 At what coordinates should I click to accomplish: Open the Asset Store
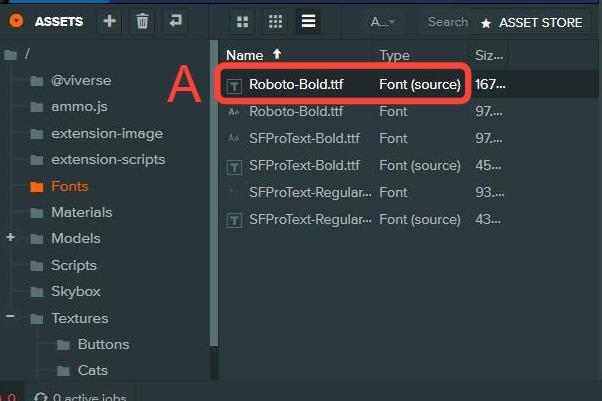(x=534, y=22)
